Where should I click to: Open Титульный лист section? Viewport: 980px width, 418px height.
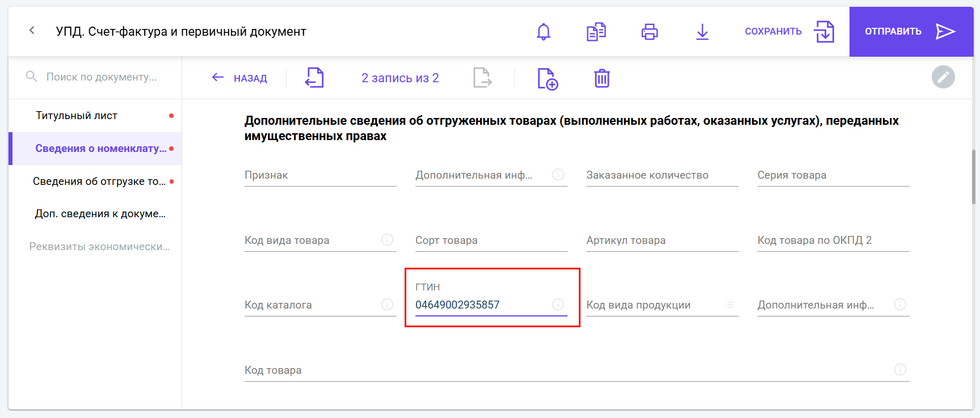pos(95,116)
